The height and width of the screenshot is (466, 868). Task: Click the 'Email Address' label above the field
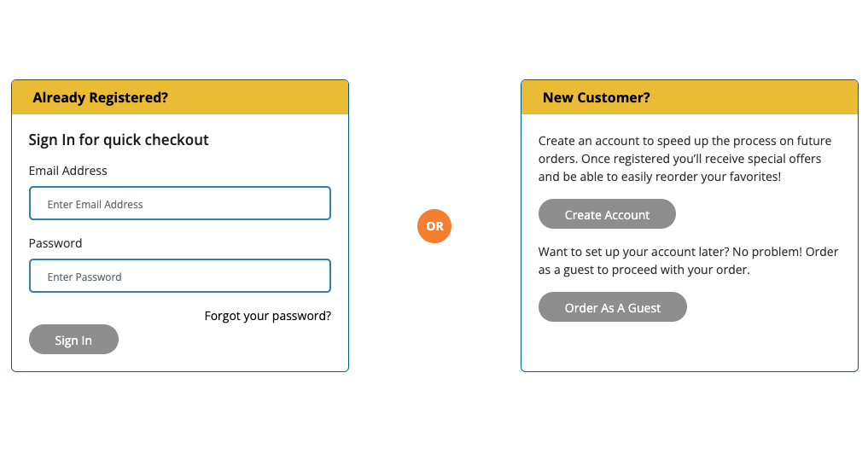67,171
